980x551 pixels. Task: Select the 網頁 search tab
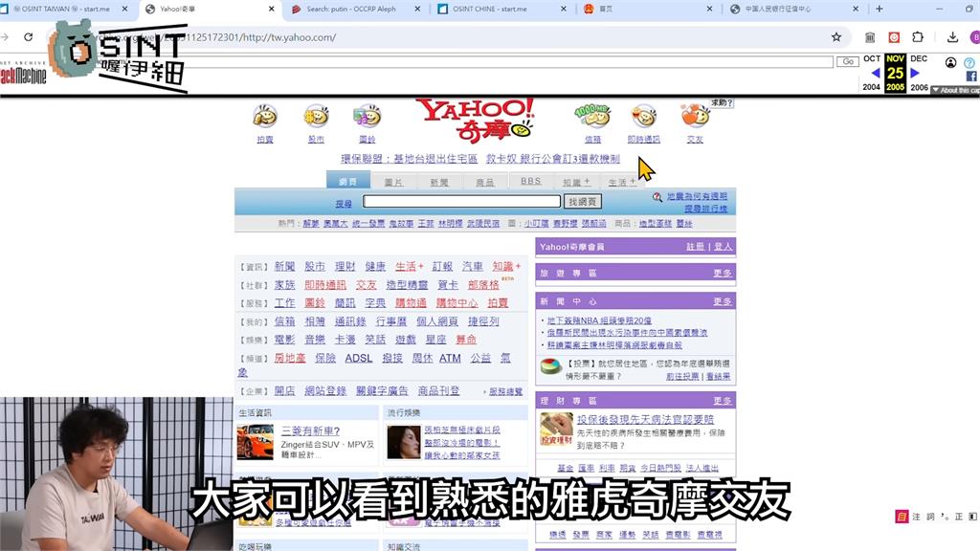[x=348, y=181]
